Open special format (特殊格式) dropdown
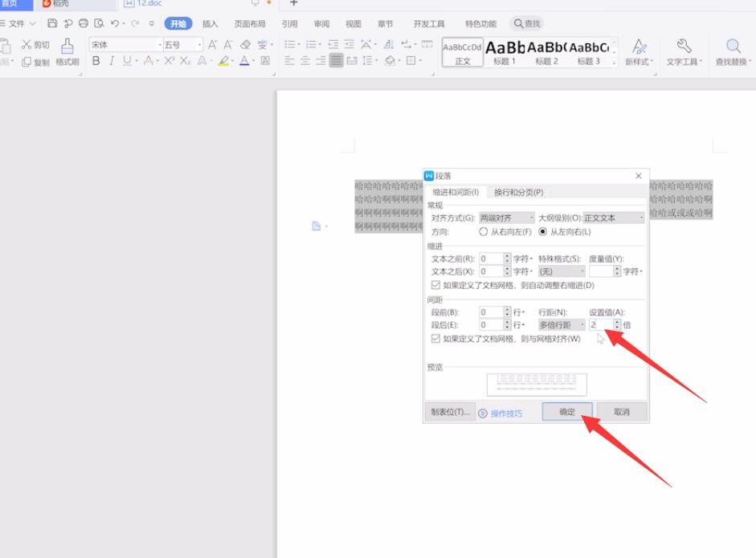The image size is (756, 558). [562, 271]
